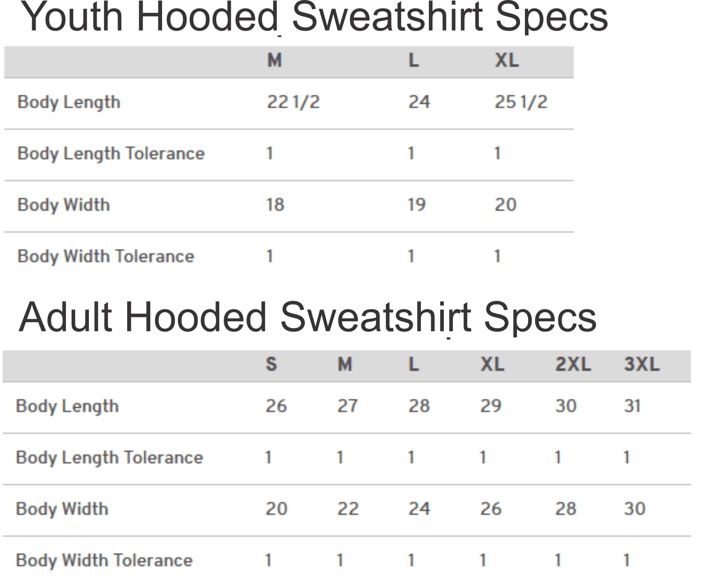Click the Adult Body Length Tolerance row label
This screenshot has height=588, width=703.
109,458
